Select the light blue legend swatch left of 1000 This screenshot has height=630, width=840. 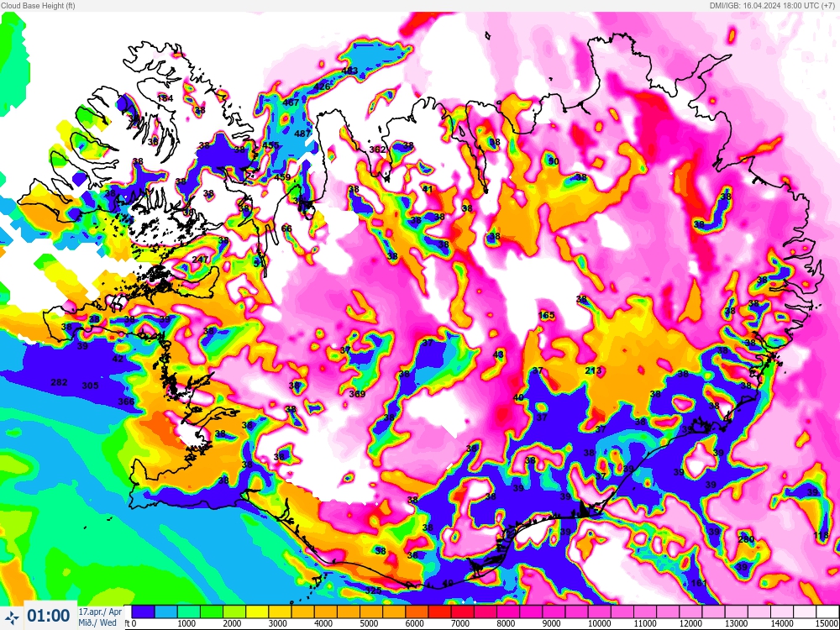(x=165, y=612)
